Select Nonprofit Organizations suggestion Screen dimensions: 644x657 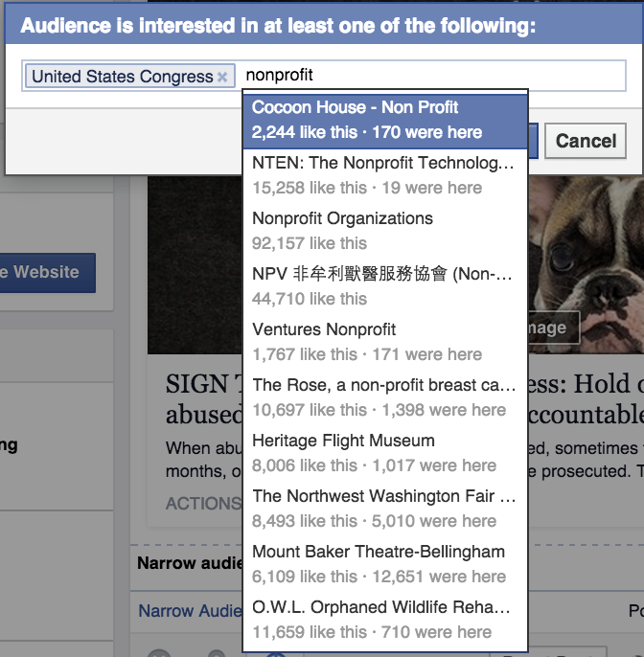click(385, 231)
